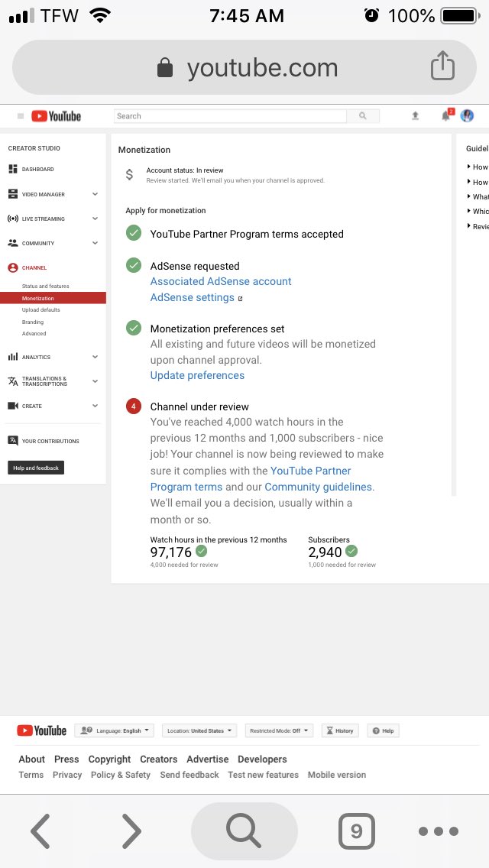Select Monetization in sidebar

pos(53,298)
